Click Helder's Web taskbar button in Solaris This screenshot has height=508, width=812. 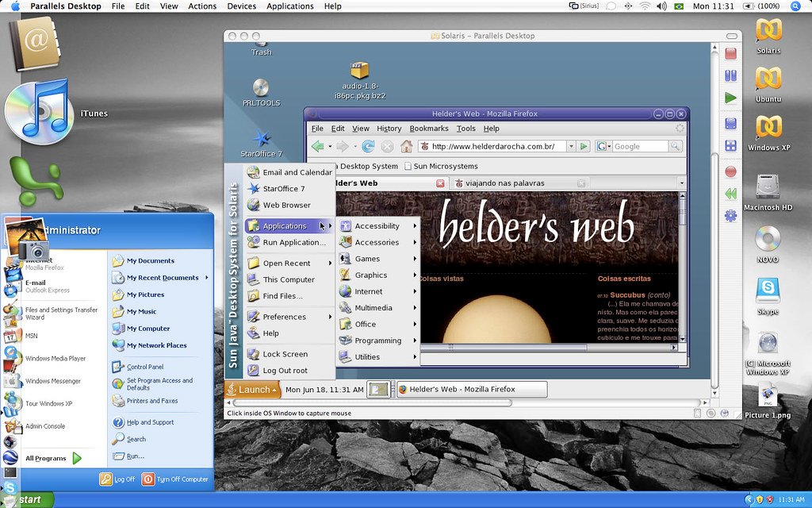tap(472, 389)
